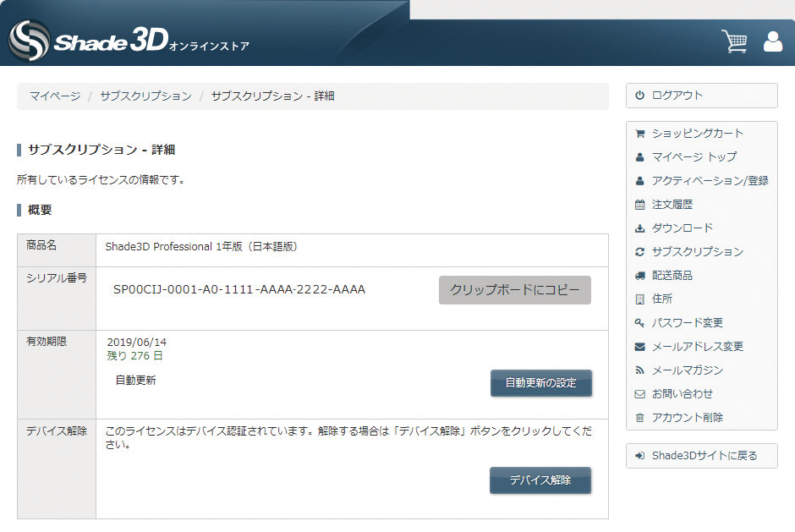Click the truck icon beside 配送商品
The image size is (795, 532).
[640, 276]
